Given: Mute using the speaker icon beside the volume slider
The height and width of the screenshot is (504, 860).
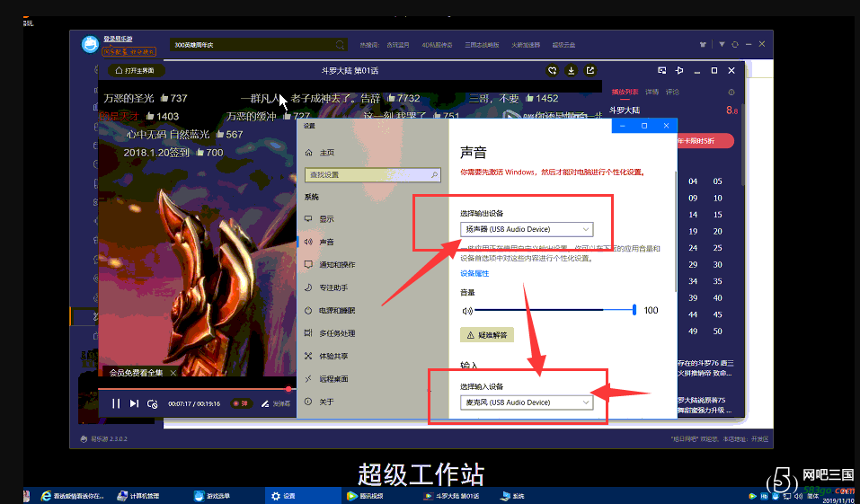Looking at the screenshot, I should 467,311.
